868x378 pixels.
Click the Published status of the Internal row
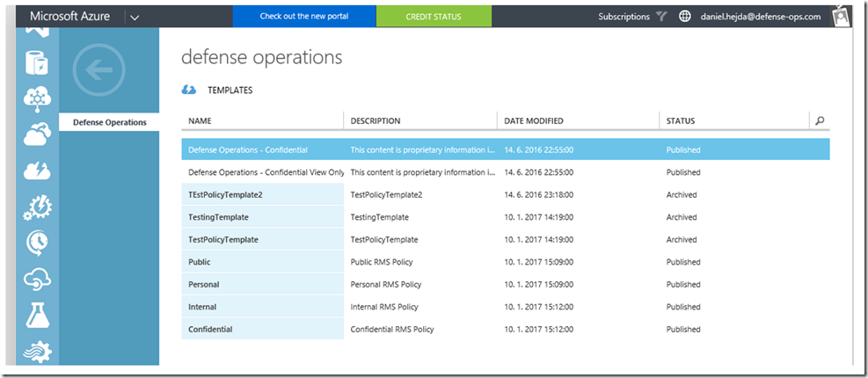[683, 307]
